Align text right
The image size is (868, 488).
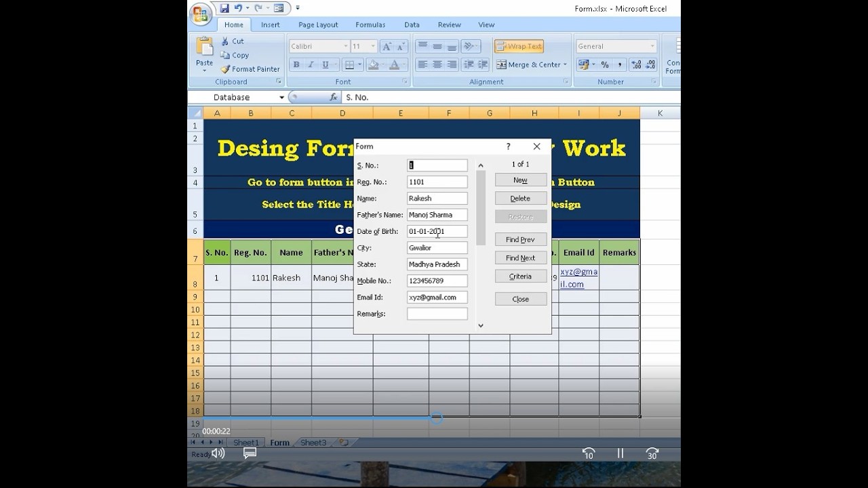pyautogui.click(x=452, y=65)
